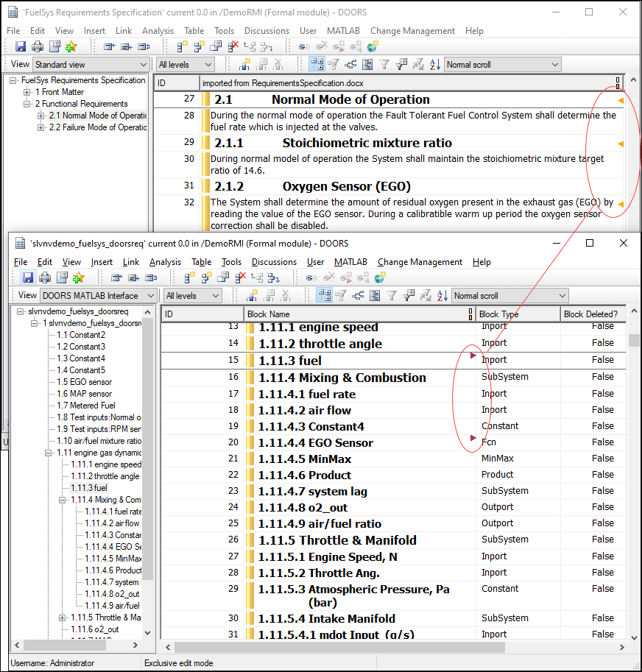
Task: Open Tools menu in FuelSys window
Action: 224,31
